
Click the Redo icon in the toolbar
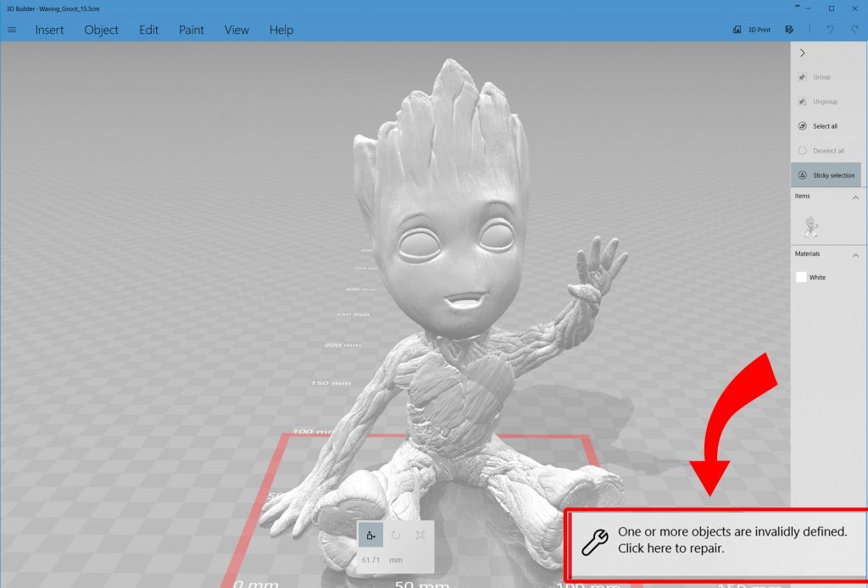(x=854, y=29)
